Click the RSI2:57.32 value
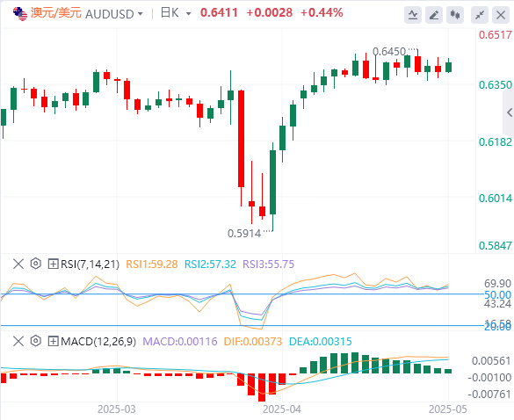 (x=210, y=264)
